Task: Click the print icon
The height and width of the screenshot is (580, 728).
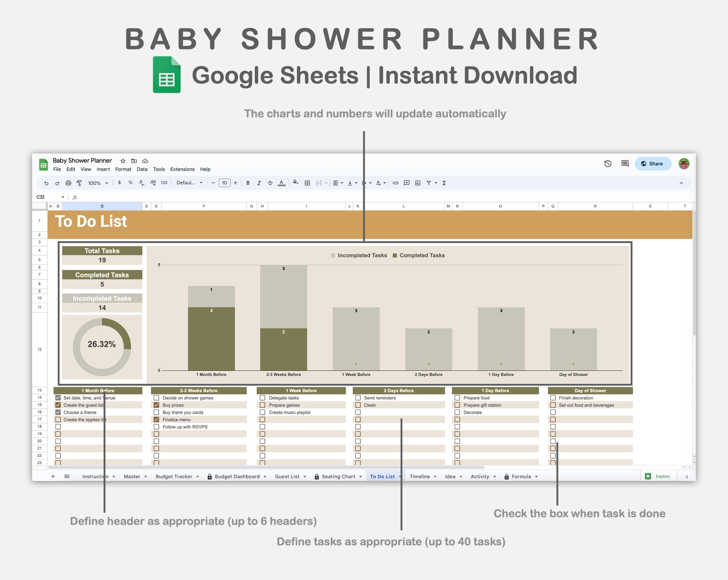Action: [68, 183]
